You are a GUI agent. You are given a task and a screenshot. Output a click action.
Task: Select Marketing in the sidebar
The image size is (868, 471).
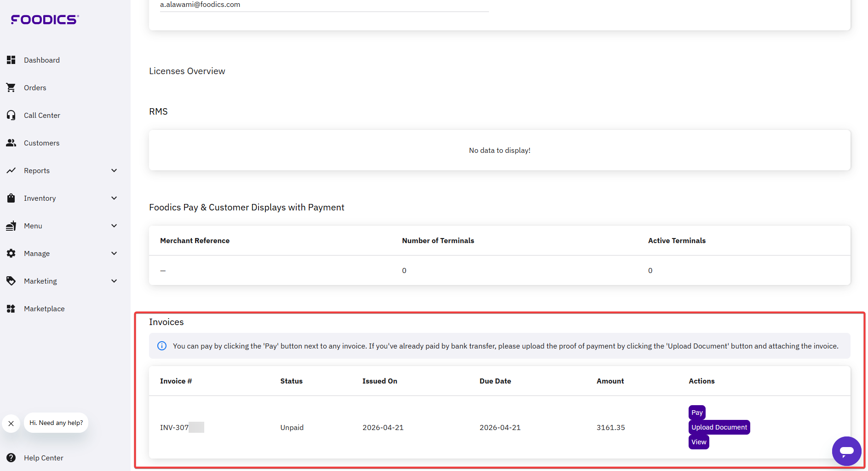tap(40, 281)
